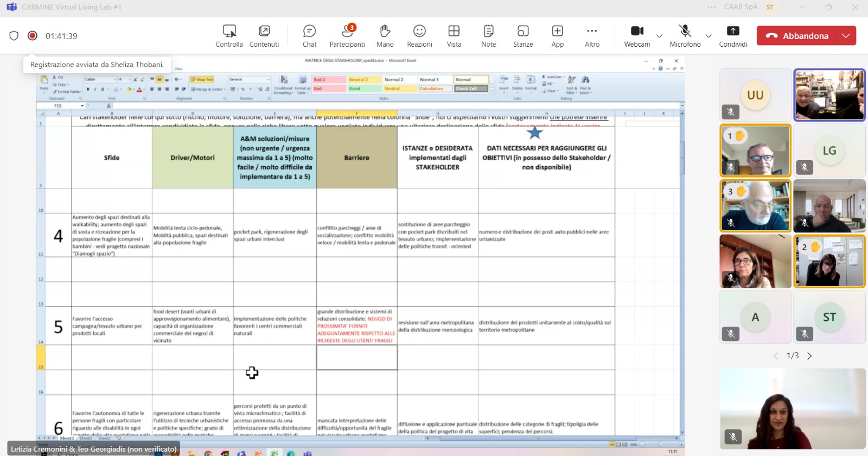Select the ST participant tile
Image resolution: width=868 pixels, height=456 pixels.
click(829, 317)
